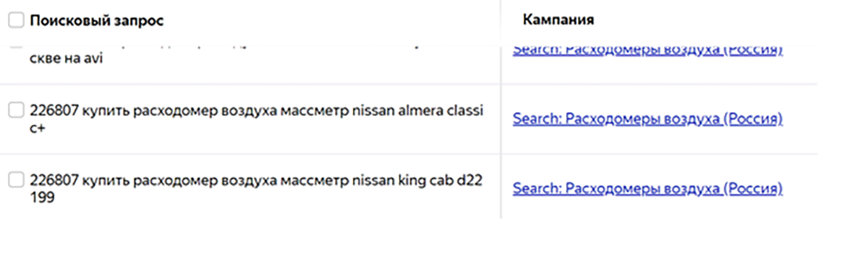The height and width of the screenshot is (277, 868).
Task: Open campaign link in king cab d22 row
Action: pyautogui.click(x=647, y=189)
